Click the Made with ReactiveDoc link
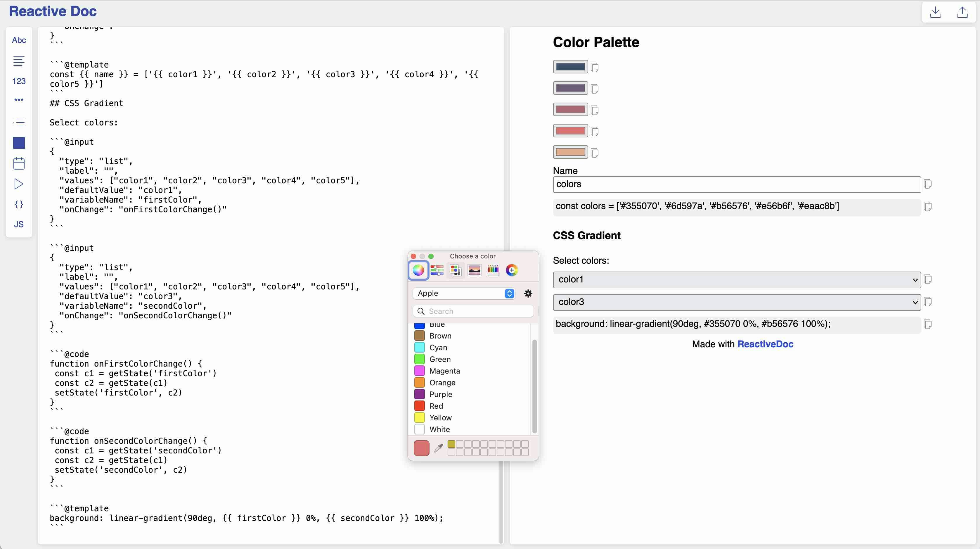 [766, 344]
